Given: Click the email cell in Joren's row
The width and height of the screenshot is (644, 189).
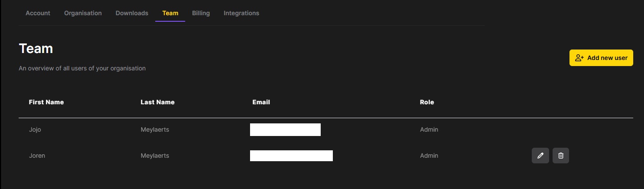Looking at the screenshot, I should point(291,156).
